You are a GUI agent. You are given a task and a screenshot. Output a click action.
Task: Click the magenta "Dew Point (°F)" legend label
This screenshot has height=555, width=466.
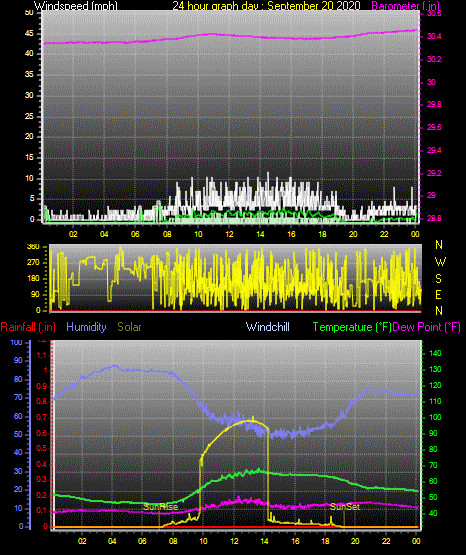pyautogui.click(x=427, y=327)
